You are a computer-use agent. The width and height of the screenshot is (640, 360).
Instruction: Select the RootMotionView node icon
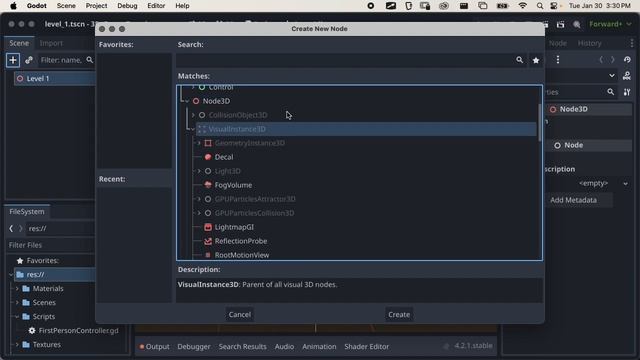(x=208, y=255)
